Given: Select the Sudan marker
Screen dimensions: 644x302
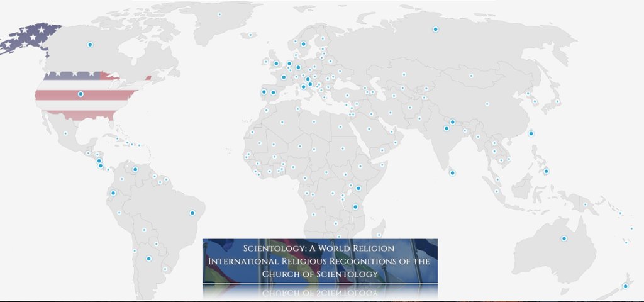Looking at the screenshot, I should click(x=343, y=148).
